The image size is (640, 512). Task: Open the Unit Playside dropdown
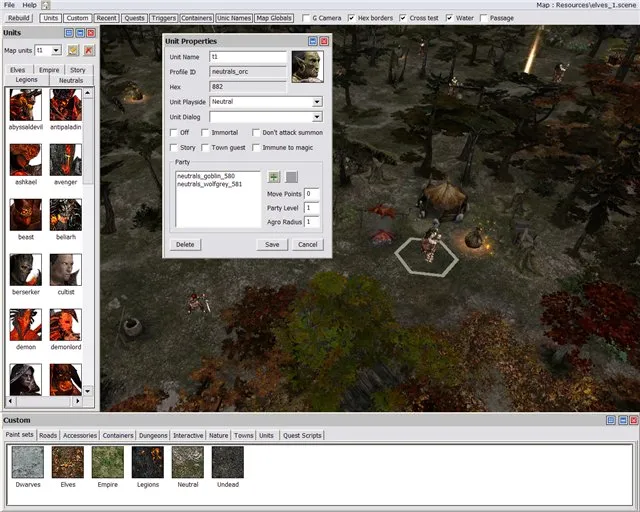point(317,102)
